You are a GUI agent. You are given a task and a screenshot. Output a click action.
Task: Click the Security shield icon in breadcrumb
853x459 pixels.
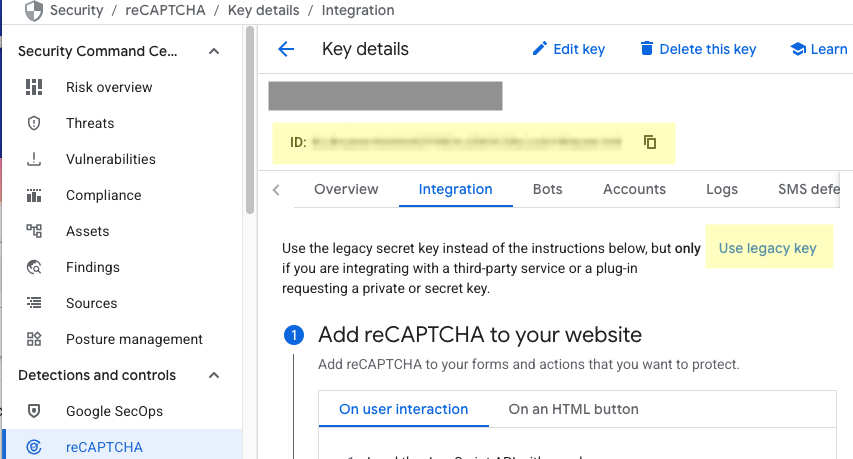34,11
